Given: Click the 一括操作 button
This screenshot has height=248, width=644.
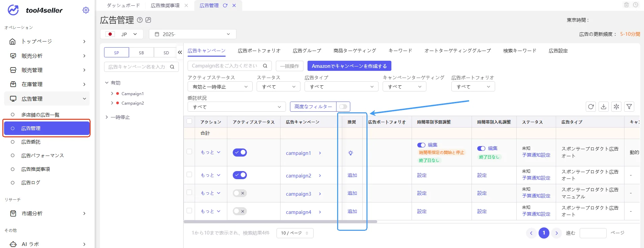Looking at the screenshot, I should (290, 66).
